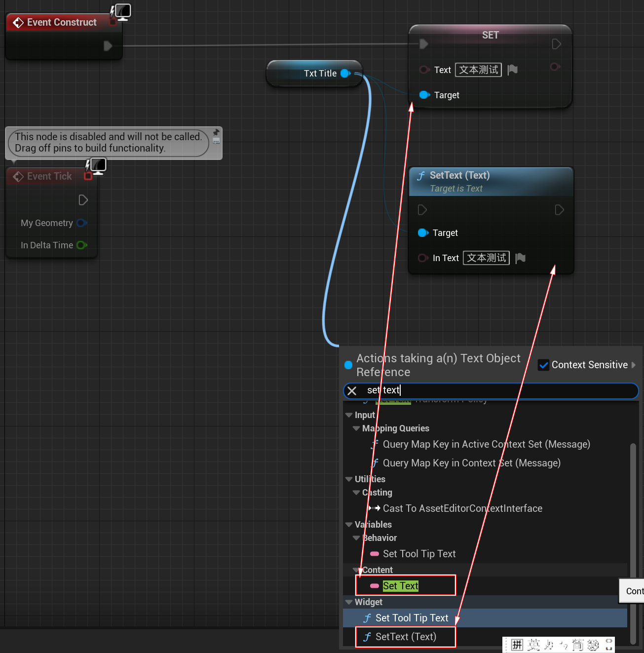Choose Cast To AssetEditorContextInterface
The width and height of the screenshot is (644, 653).
pos(462,508)
